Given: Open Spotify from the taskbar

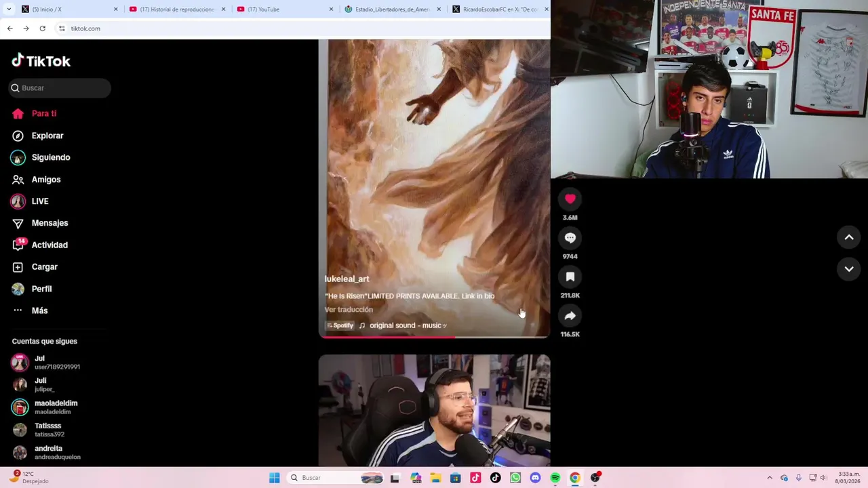Looking at the screenshot, I should (555, 478).
